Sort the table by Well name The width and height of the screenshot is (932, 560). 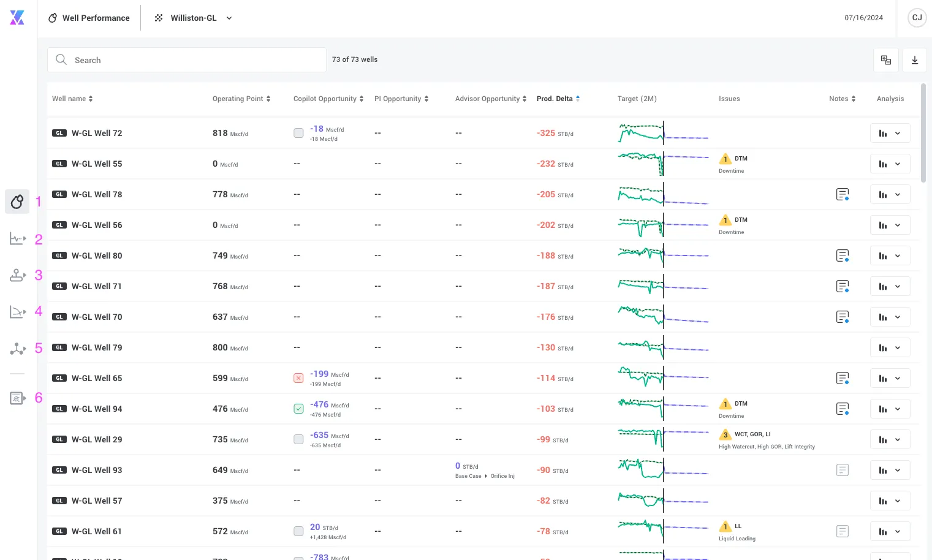[x=72, y=99]
